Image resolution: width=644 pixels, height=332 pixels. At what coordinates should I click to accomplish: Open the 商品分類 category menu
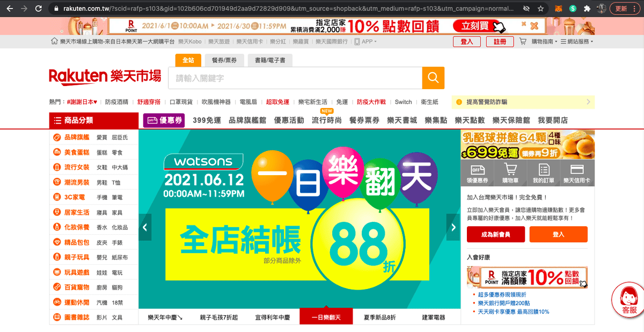(x=94, y=120)
